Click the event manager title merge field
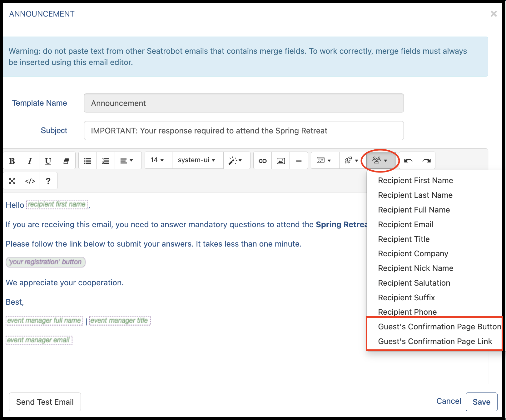Screen dimensions: 506x420 (x=120, y=321)
